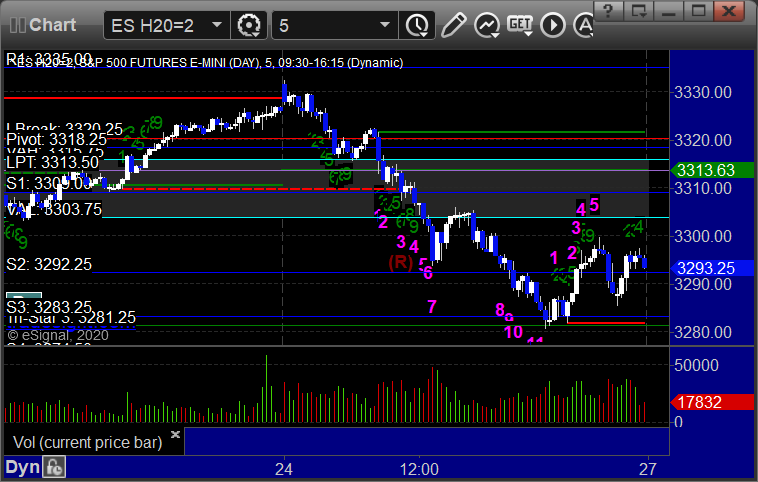Click the 50000 volume axis value
Viewport: 758px width, 482px height.
click(696, 365)
